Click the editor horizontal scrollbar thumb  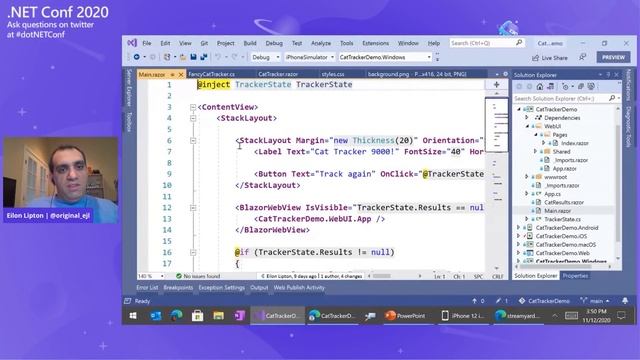pyautogui.click(x=382, y=276)
